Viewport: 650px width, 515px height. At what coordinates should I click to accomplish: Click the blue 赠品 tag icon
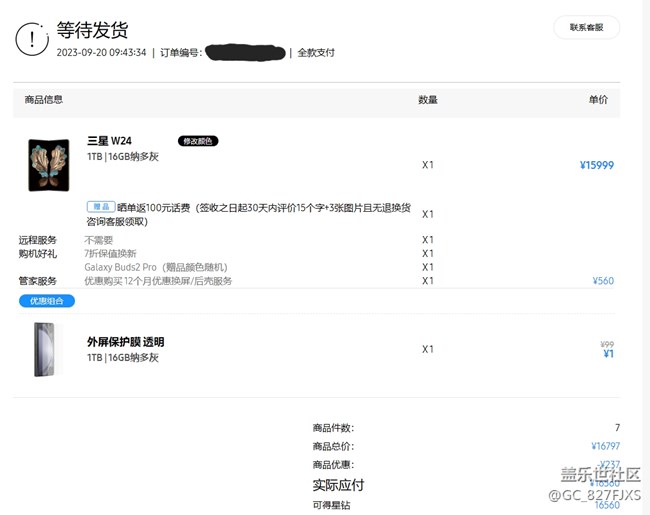pyautogui.click(x=98, y=206)
